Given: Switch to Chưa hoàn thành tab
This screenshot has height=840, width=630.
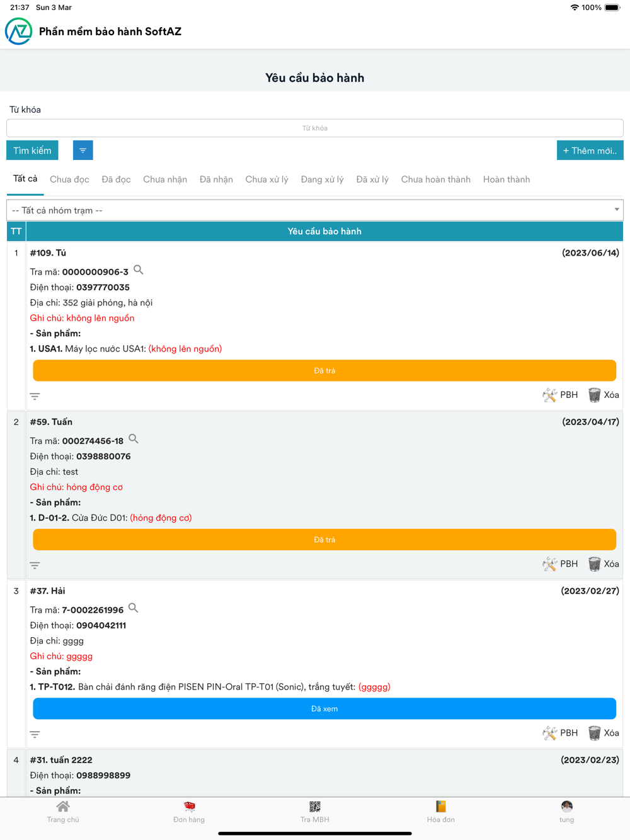Looking at the screenshot, I should 436,179.
